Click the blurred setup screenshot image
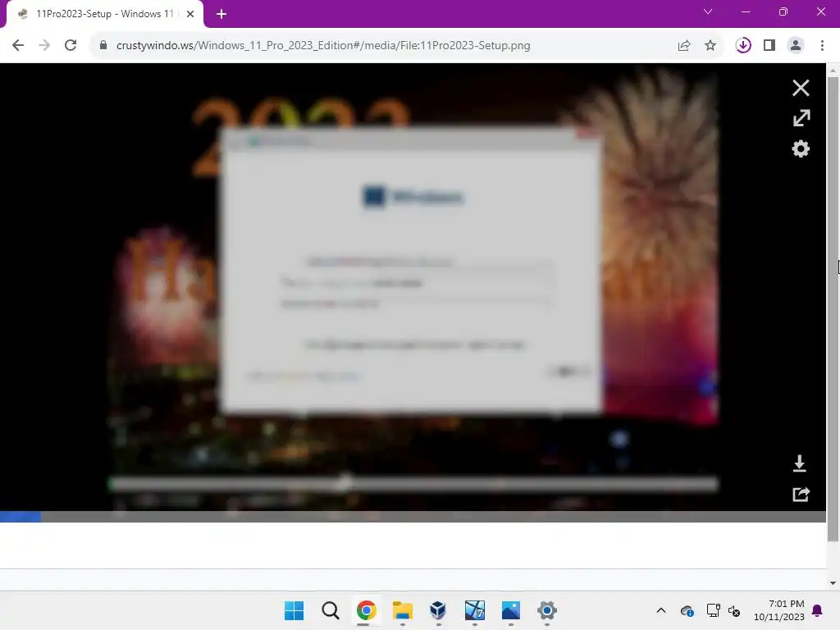This screenshot has width=840, height=630. coord(413,287)
